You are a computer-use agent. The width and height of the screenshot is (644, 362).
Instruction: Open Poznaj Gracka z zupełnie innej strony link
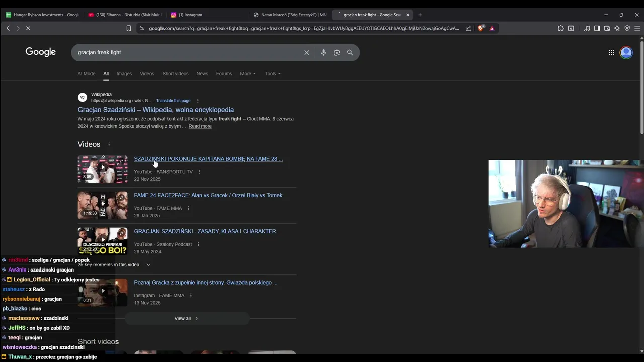206,283
